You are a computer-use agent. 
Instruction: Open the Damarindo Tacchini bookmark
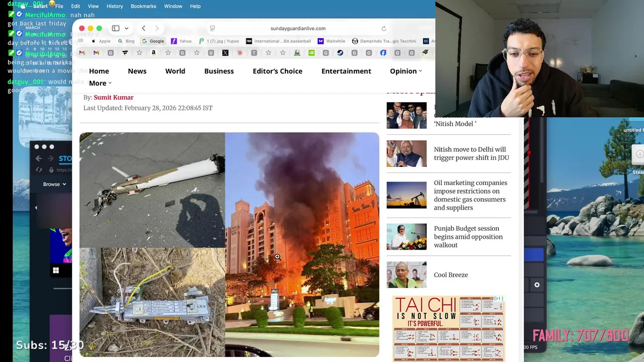point(384,41)
